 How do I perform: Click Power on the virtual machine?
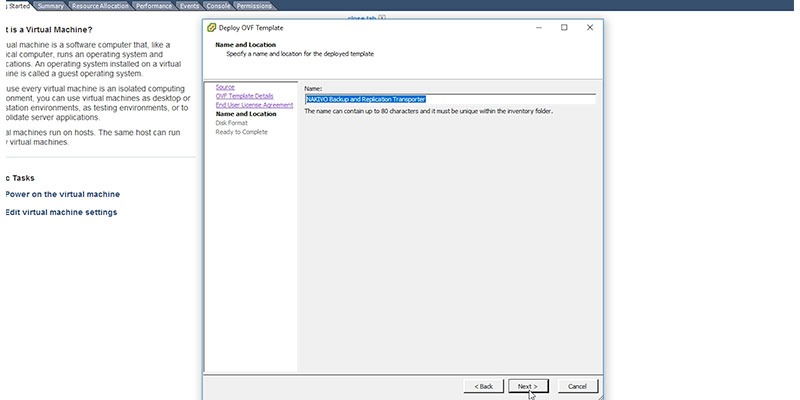point(63,194)
